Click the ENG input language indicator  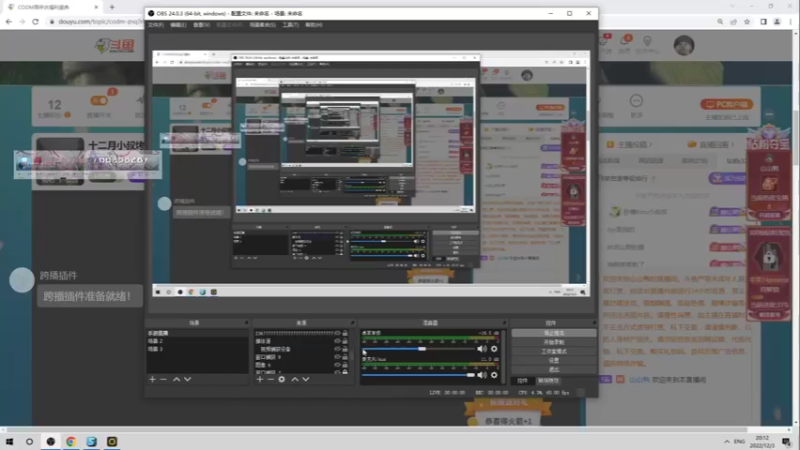pos(739,441)
